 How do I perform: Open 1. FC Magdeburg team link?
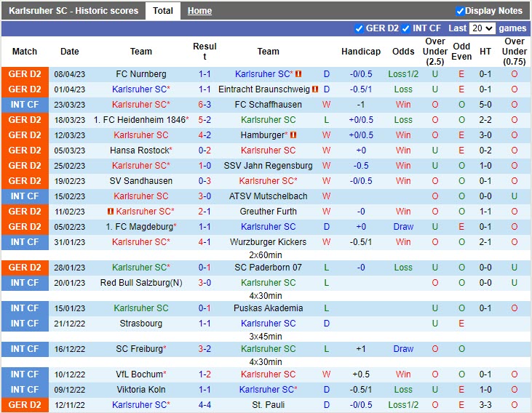(x=139, y=227)
